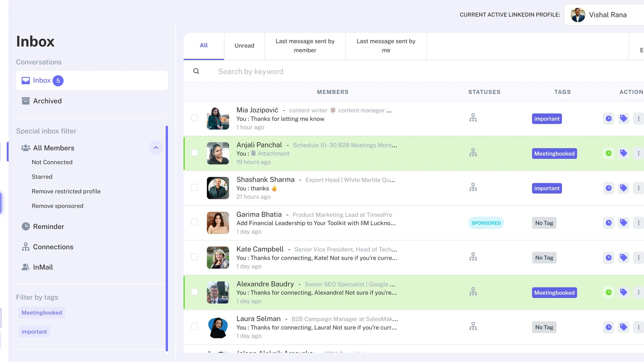Collapse the All Members filter chevron
The width and height of the screenshot is (644, 362).
click(156, 148)
